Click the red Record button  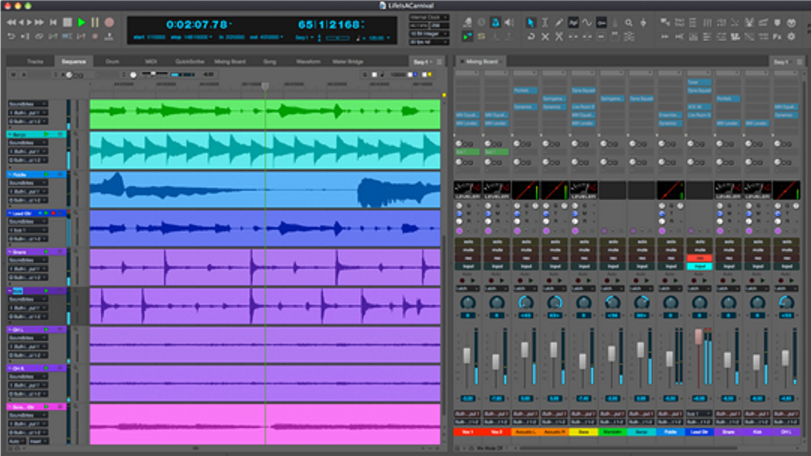pos(109,22)
